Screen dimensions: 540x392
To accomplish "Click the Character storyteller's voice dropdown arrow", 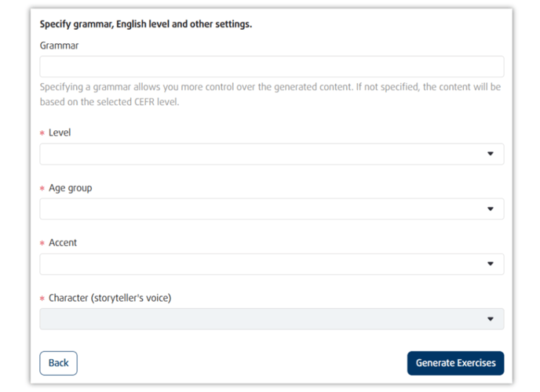I will pos(491,319).
